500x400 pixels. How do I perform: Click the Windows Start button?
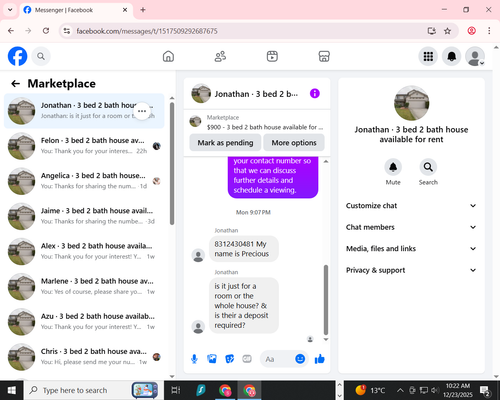[x=12, y=390]
